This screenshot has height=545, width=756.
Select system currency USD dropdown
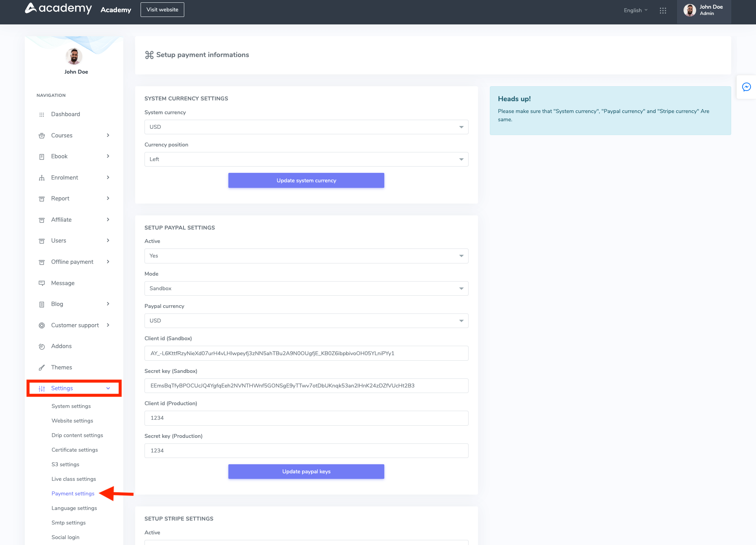[306, 127]
